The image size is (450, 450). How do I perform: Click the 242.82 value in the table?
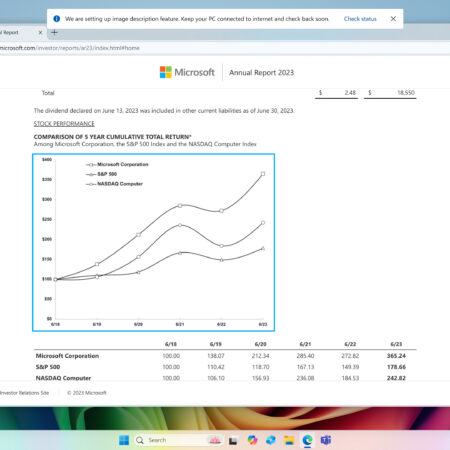[x=396, y=378]
